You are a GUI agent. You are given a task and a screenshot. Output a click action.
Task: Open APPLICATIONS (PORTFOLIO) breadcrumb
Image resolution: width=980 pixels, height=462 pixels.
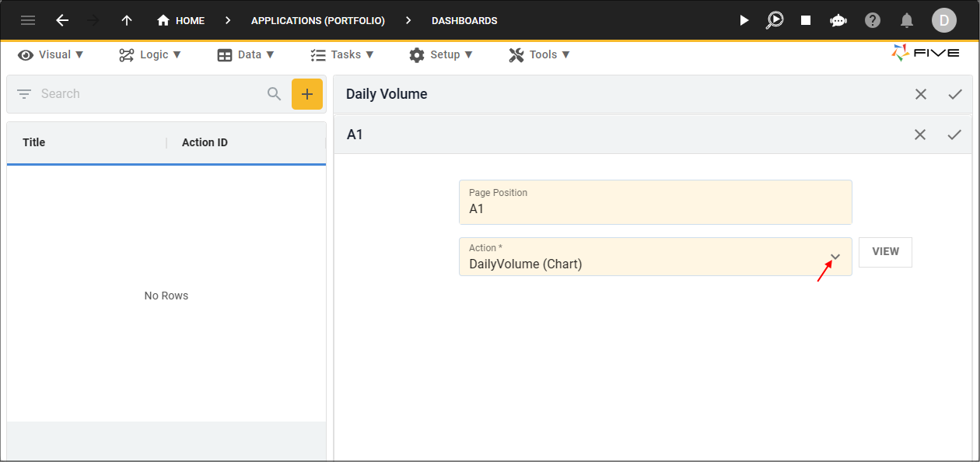click(x=318, y=20)
